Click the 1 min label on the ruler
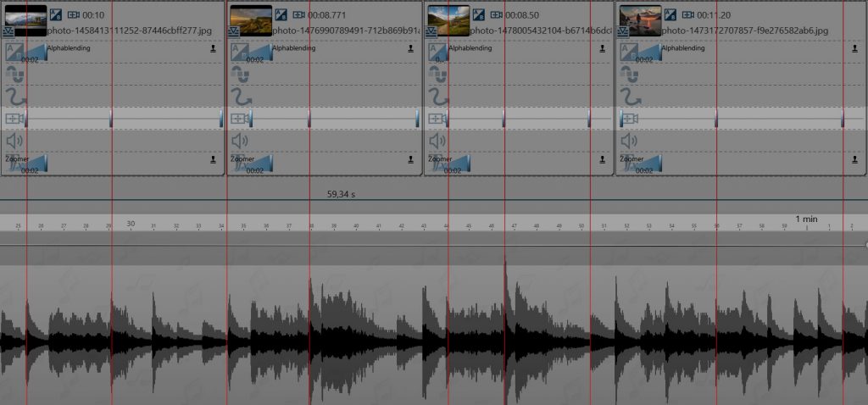 (x=807, y=219)
